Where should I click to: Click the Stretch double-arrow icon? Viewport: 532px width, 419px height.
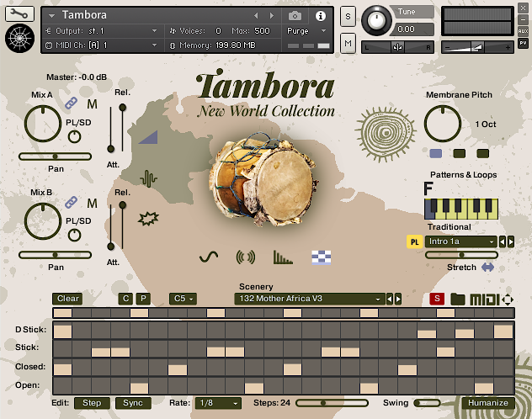(488, 267)
